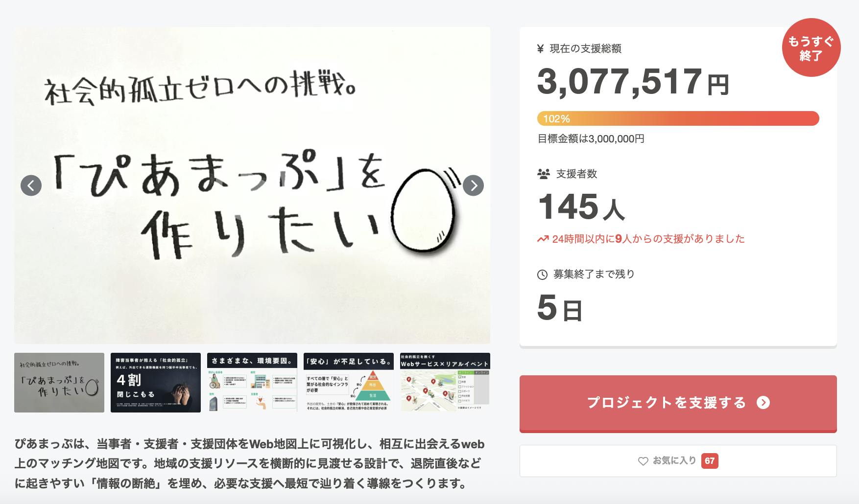
Task: Click the 102% funding progress bar
Action: coord(678,118)
